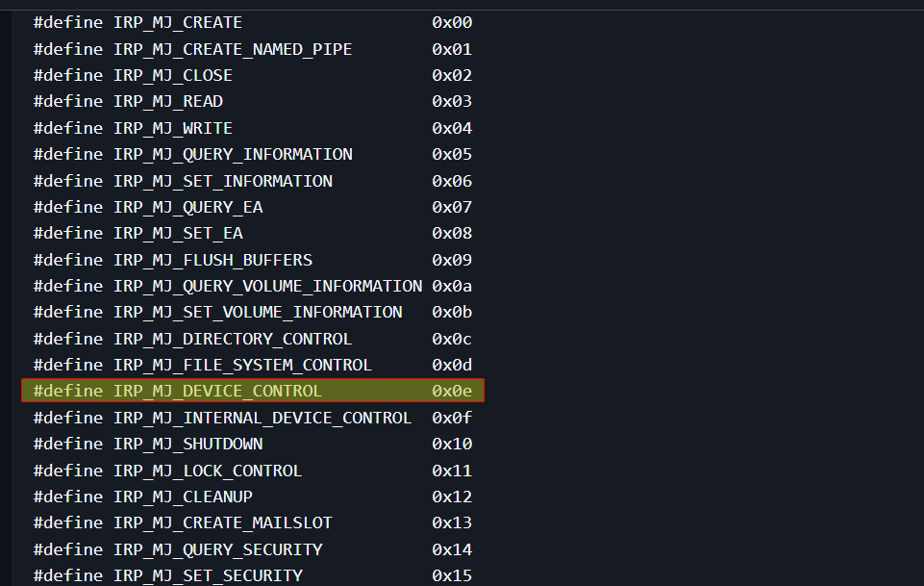Click the 0x11 value of IRP_MJ_LOCK_CONTROL
Image resolution: width=924 pixels, height=586 pixels.
click(451, 471)
